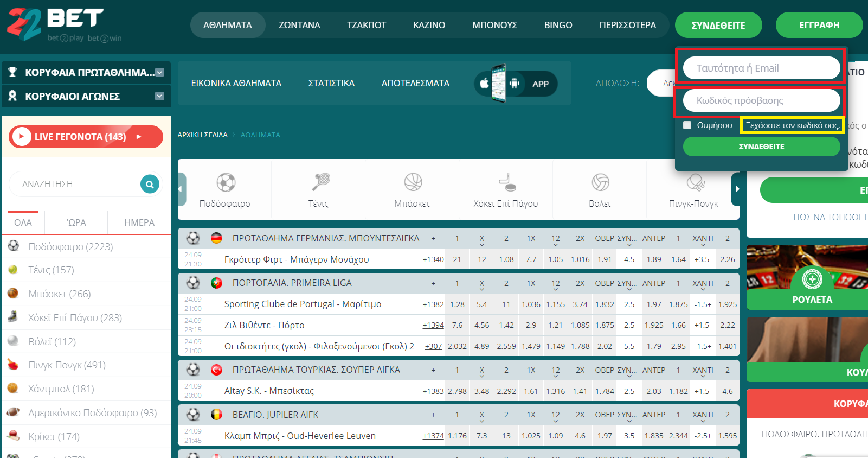Click the ΣΥΝΔΕΘΕΙΤΕ button in the header
Screen dimensions: 868x458
coord(718,25)
